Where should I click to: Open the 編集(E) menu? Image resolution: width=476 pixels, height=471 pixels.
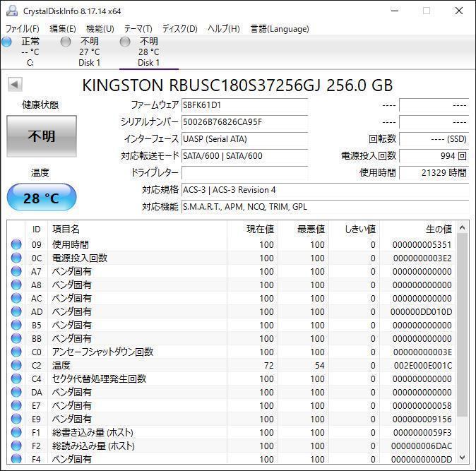point(63,29)
